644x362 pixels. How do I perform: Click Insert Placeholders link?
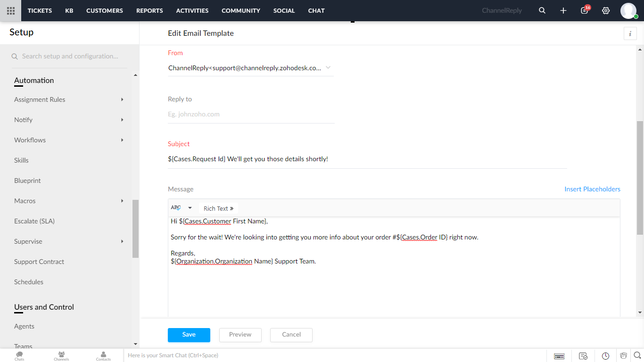point(592,189)
